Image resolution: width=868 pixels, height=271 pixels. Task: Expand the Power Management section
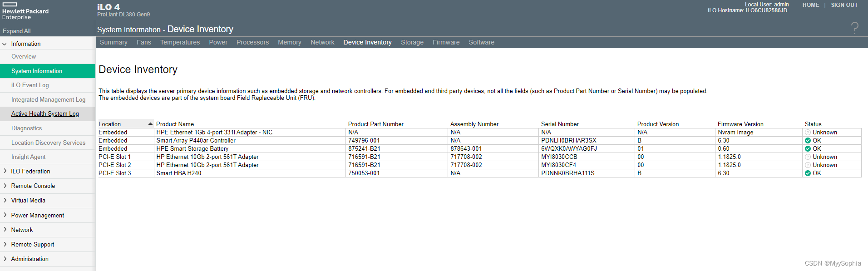[x=5, y=215]
